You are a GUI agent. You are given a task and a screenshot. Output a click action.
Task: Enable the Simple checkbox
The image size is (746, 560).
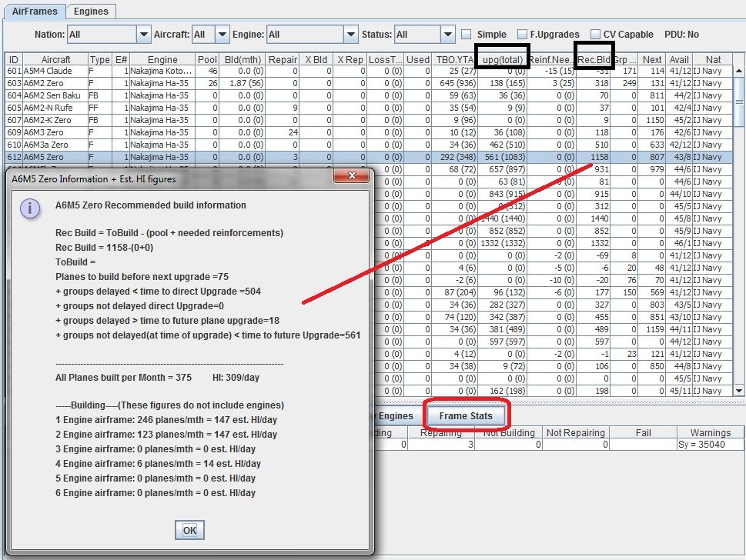467,34
